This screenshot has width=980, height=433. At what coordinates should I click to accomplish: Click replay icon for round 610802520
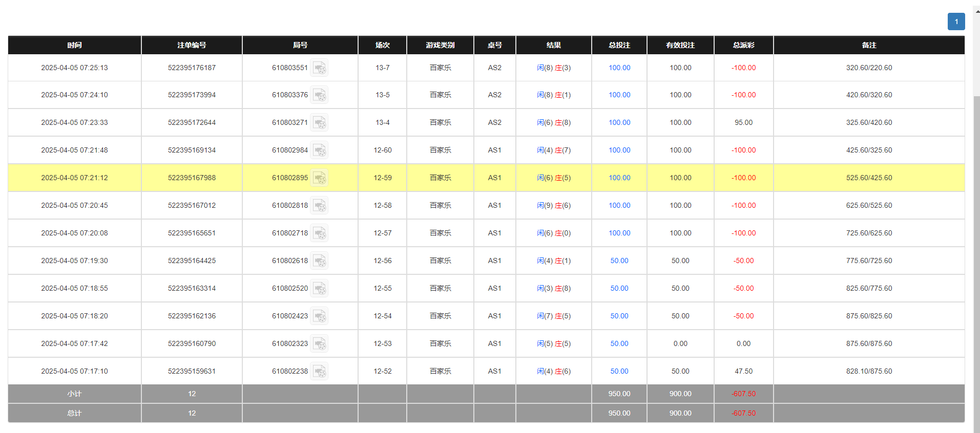pyautogui.click(x=319, y=289)
